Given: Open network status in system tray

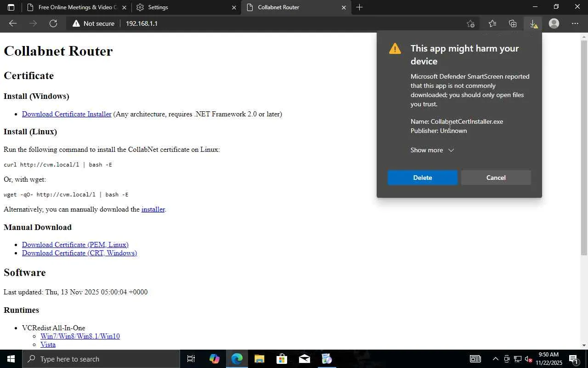Looking at the screenshot, I should pos(518,359).
